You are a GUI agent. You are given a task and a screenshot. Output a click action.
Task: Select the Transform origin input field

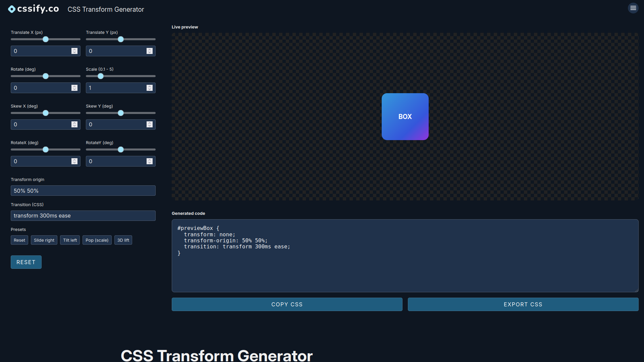(x=83, y=190)
